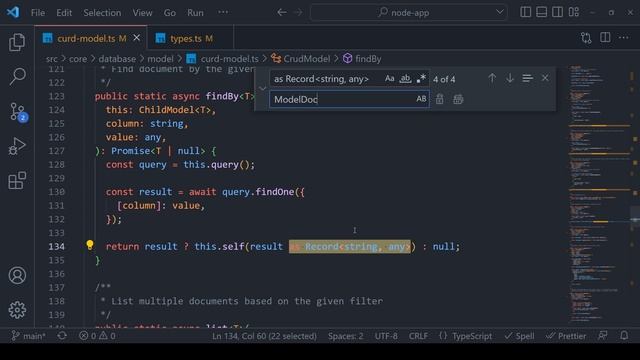Image resolution: width=640 pixels, height=360 pixels.
Task: Toggle bottom panel layout icon
Action: 542,12
